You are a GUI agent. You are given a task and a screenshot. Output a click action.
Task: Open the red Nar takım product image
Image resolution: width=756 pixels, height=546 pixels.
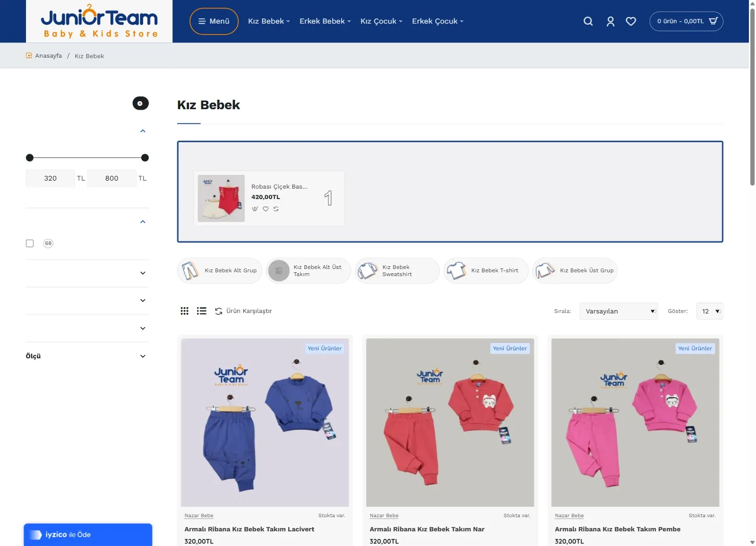(450, 423)
